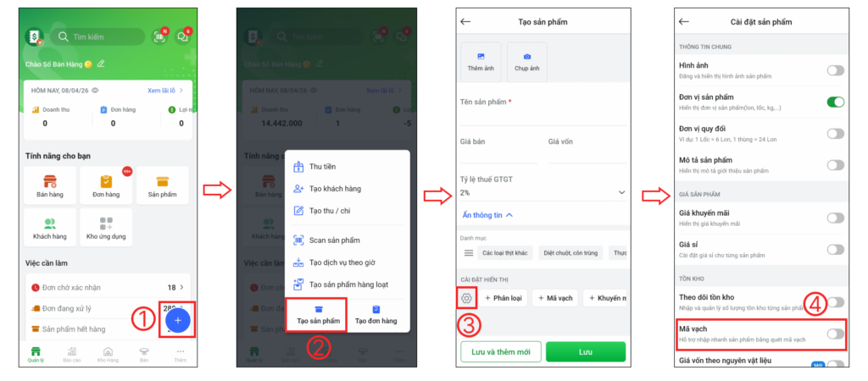Open Kho ứng dụng app store tile

(x=106, y=227)
